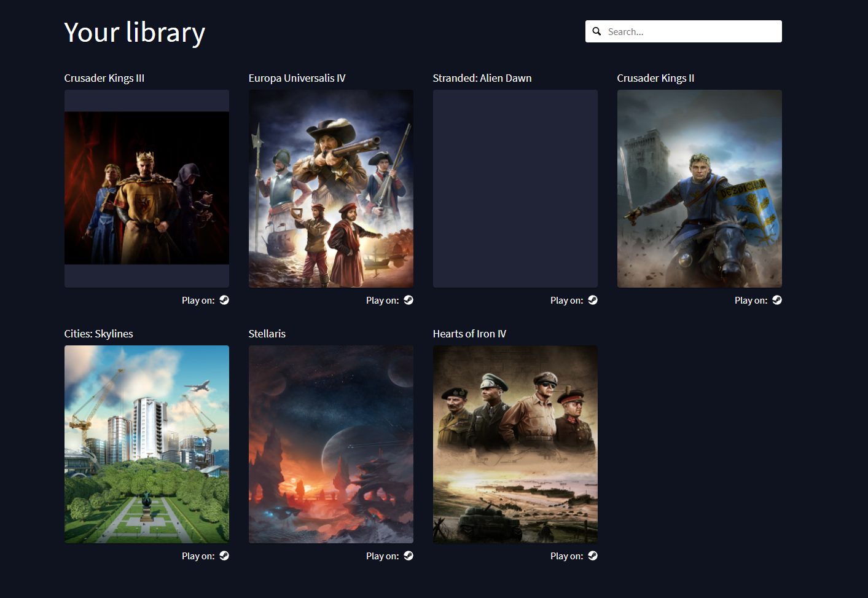Viewport: 868px width, 598px height.
Task: Open the Stellaris cover art
Action: point(331,444)
